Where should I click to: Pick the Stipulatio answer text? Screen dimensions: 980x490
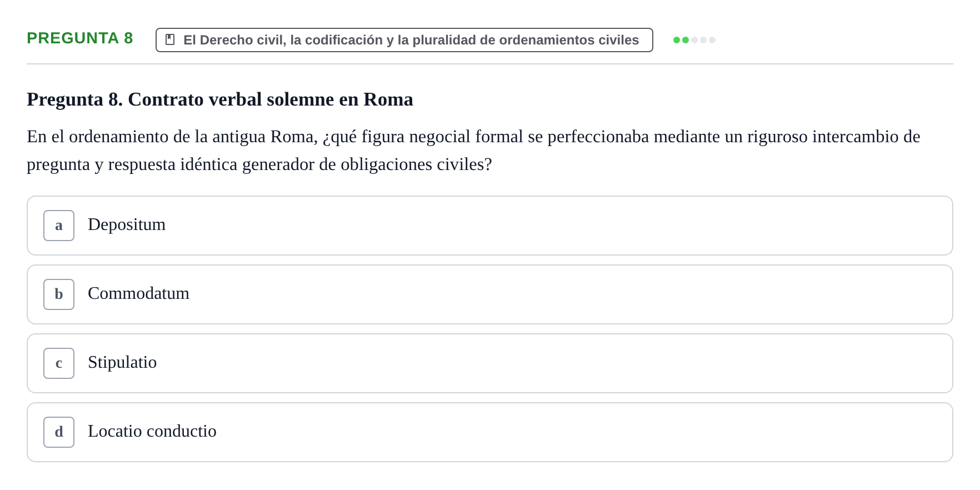coord(122,362)
